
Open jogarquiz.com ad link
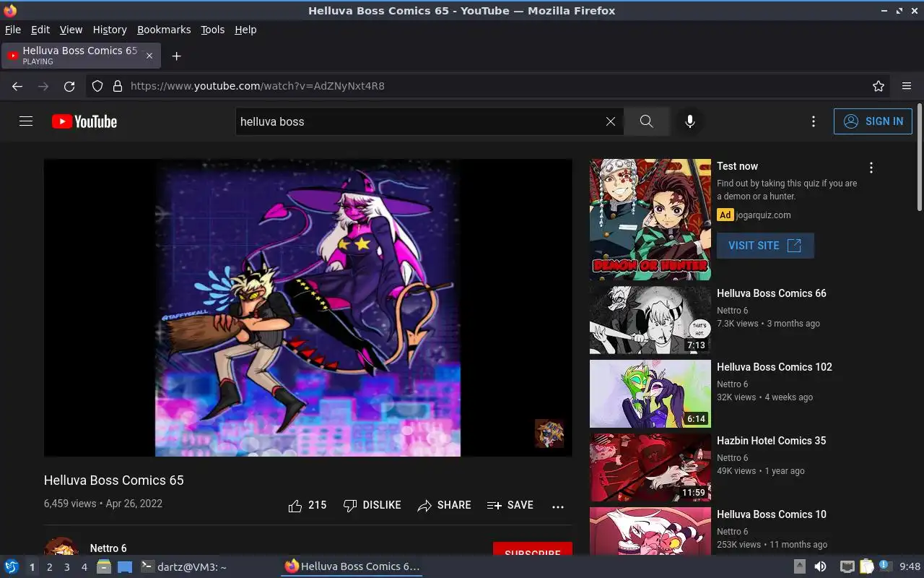764,215
